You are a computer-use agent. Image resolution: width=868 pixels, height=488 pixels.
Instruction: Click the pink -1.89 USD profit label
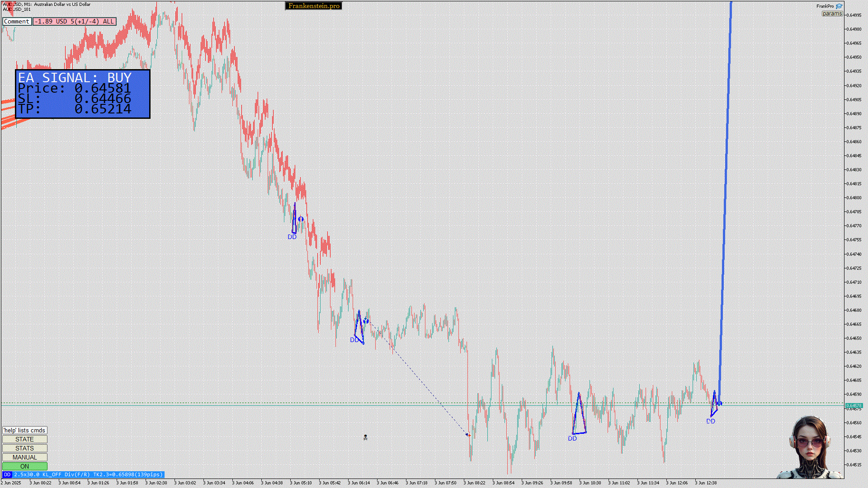74,21
